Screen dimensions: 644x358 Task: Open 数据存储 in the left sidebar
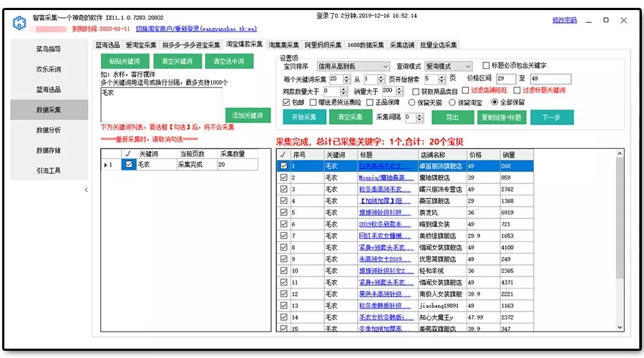(x=49, y=150)
